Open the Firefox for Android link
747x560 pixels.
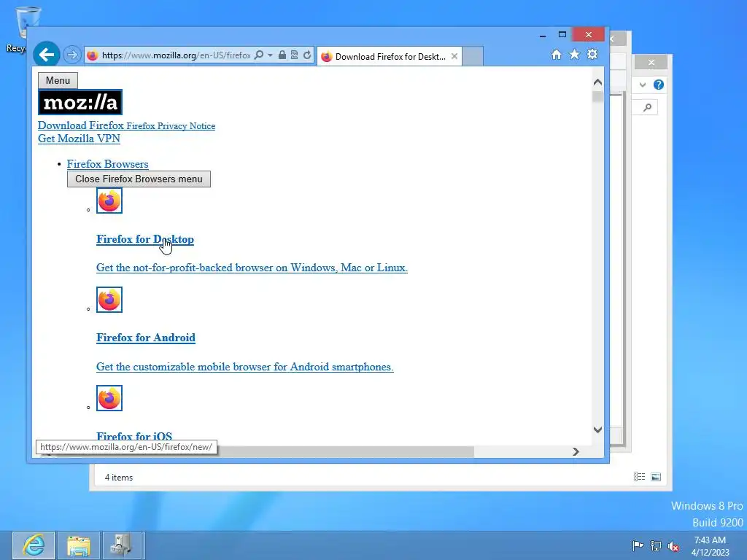(146, 338)
